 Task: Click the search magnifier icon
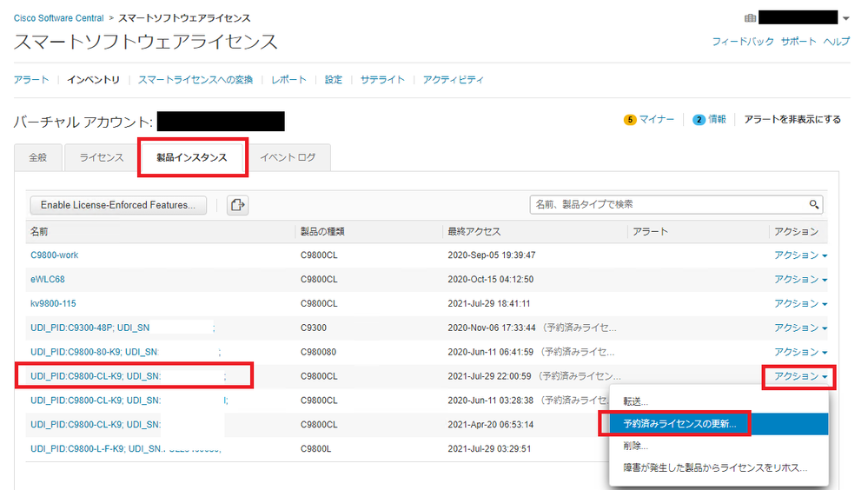click(814, 204)
